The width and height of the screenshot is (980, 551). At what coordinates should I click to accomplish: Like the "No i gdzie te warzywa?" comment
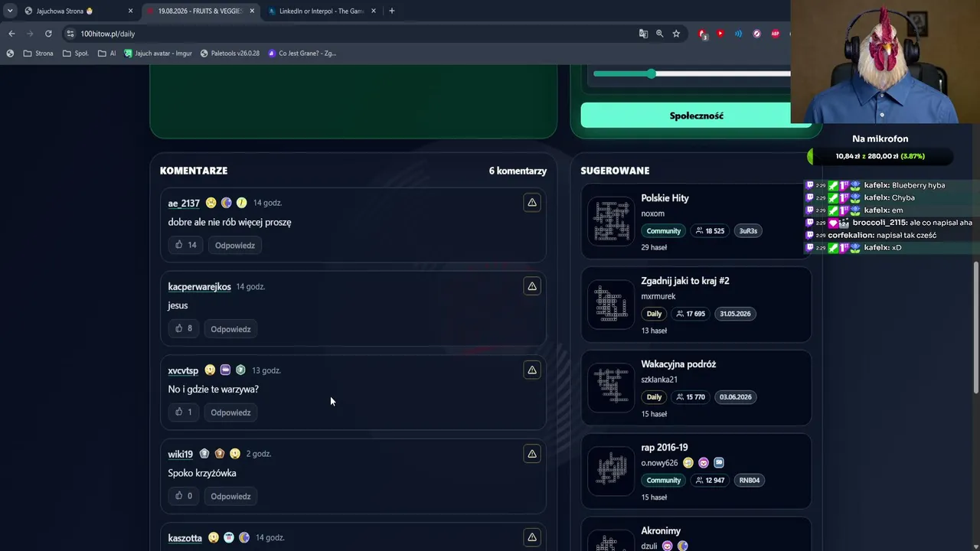point(184,412)
